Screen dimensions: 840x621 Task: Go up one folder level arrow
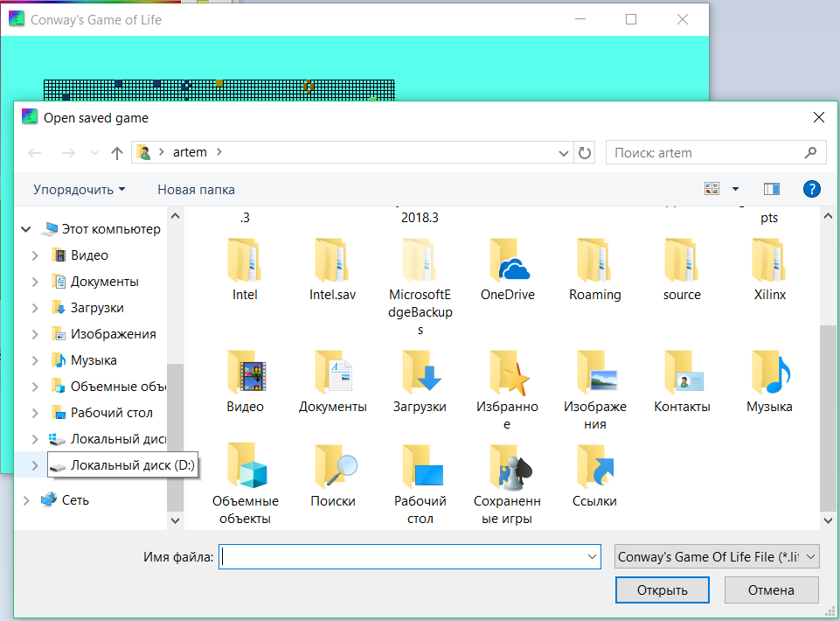coord(117,153)
